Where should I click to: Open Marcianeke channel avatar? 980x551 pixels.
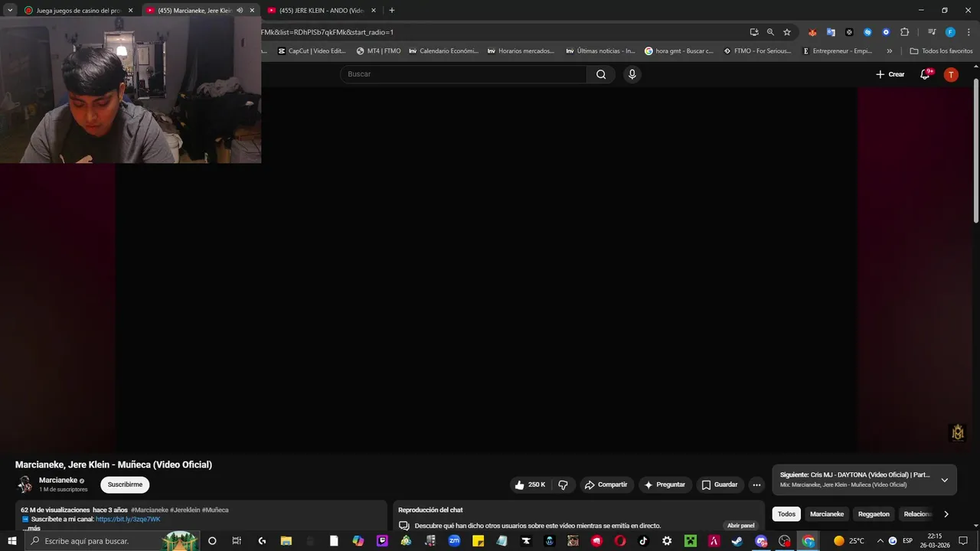coord(25,484)
